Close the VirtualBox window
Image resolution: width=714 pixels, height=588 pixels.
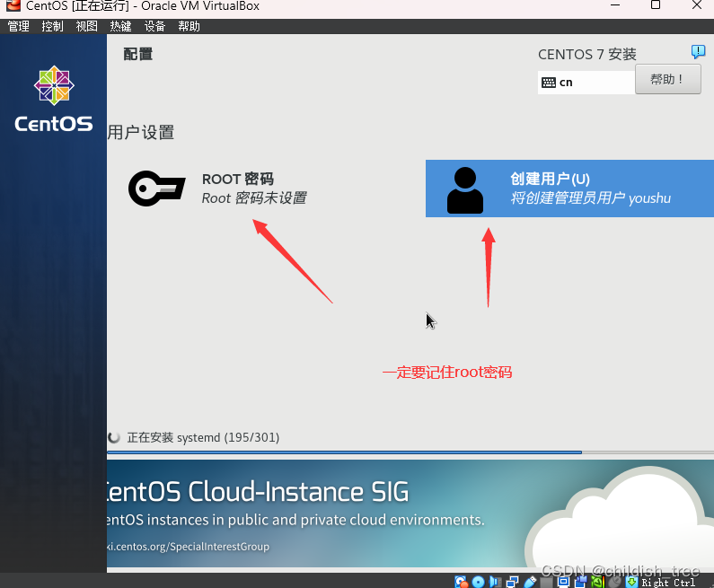click(697, 5)
